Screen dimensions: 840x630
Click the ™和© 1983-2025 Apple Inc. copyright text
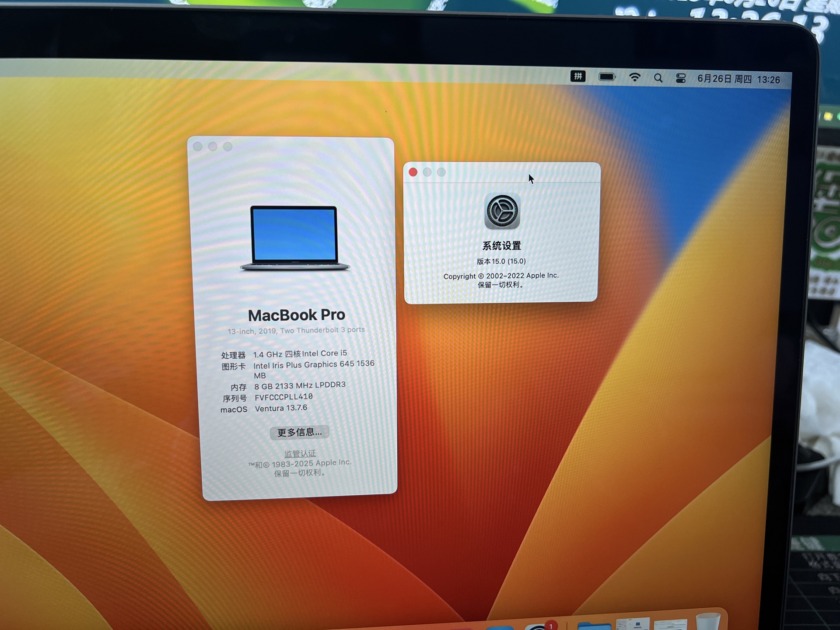click(x=300, y=464)
